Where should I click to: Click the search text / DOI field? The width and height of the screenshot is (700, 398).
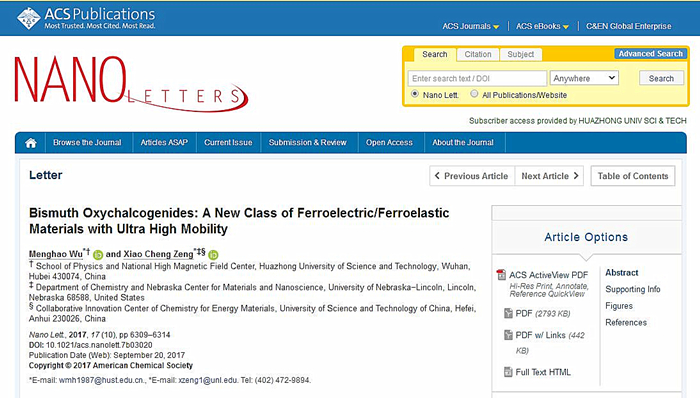pyautogui.click(x=477, y=78)
